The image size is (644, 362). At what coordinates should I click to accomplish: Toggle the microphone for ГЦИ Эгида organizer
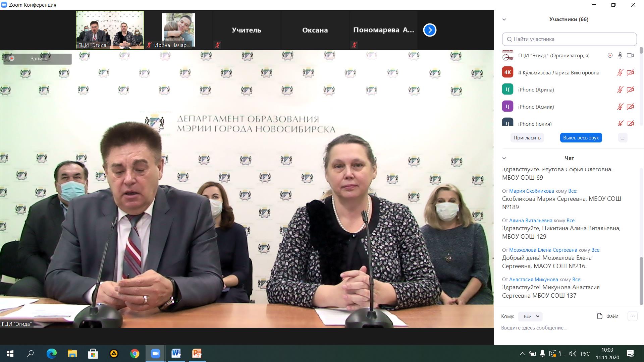coord(620,56)
